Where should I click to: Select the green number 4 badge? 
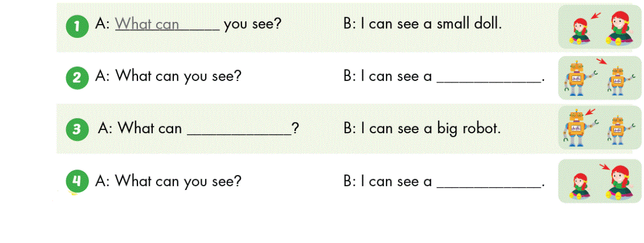[77, 182]
